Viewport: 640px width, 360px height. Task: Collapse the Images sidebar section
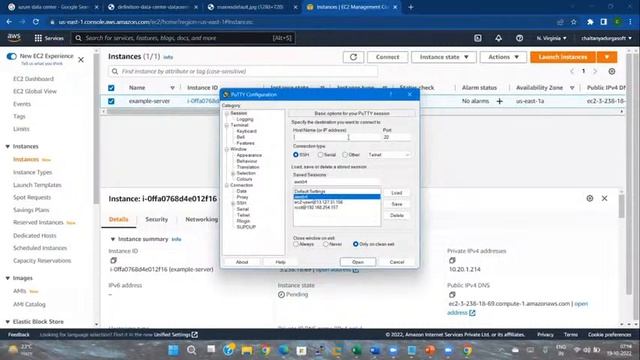(7, 278)
